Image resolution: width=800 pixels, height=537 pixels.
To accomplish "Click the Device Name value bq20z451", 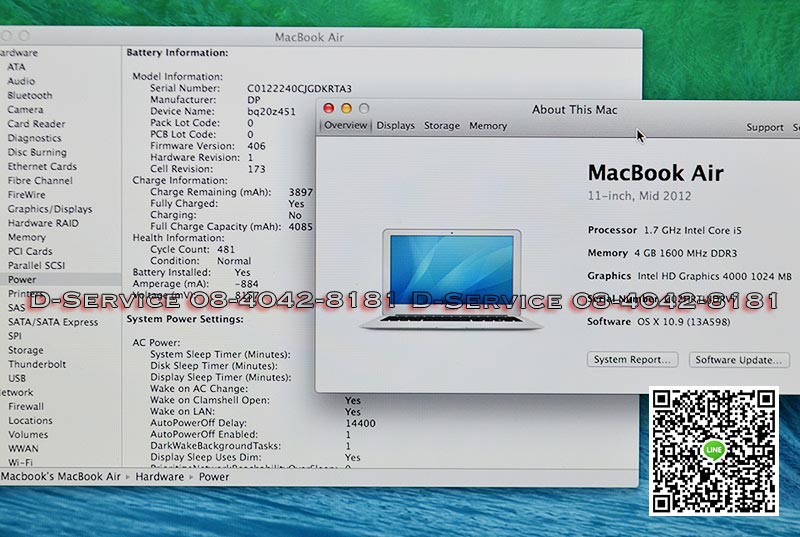I will [x=271, y=112].
